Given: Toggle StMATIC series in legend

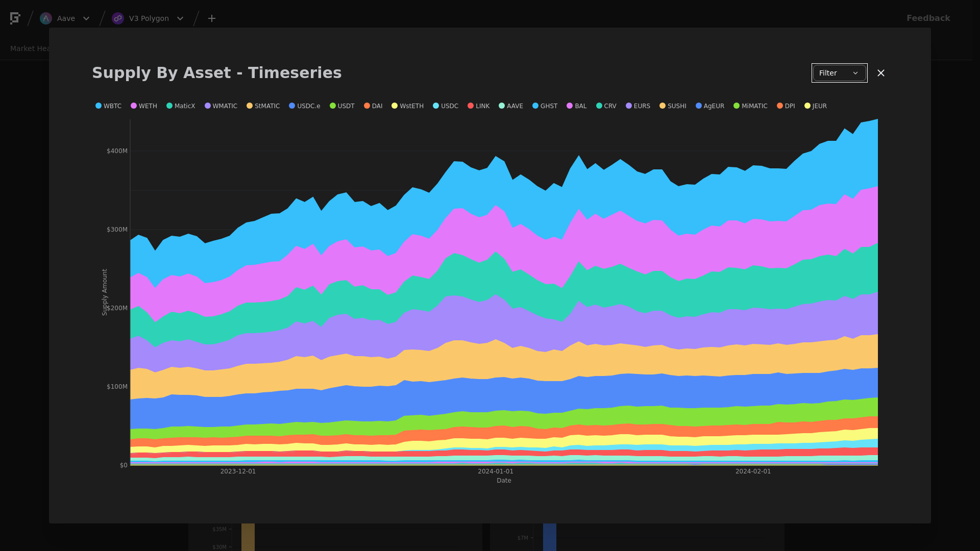Looking at the screenshot, I should click(263, 106).
